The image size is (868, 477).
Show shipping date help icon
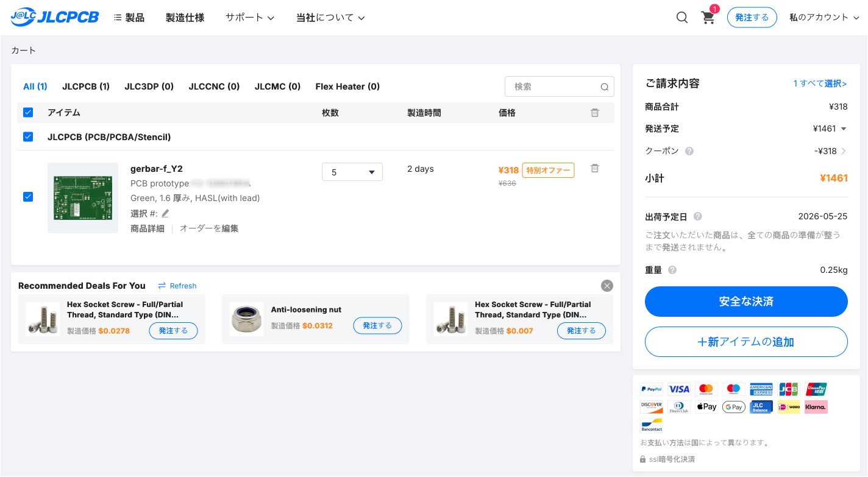tap(697, 216)
